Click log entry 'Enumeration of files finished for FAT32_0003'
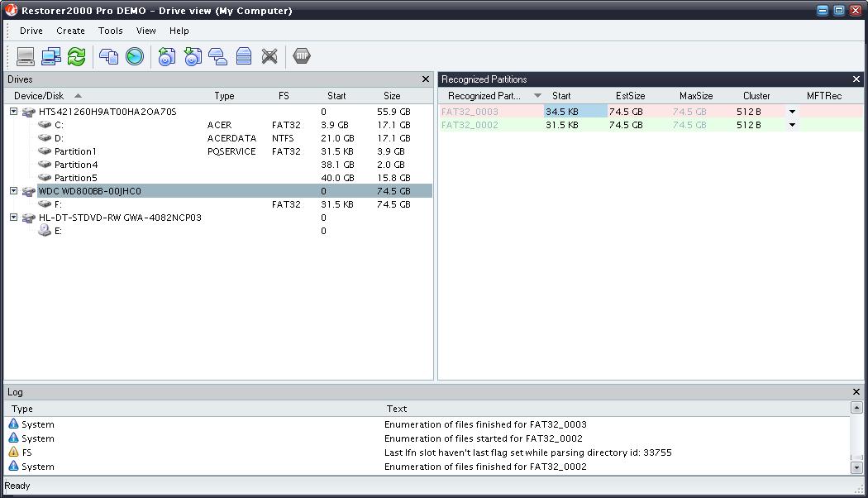The width and height of the screenshot is (868, 498). [x=485, y=424]
